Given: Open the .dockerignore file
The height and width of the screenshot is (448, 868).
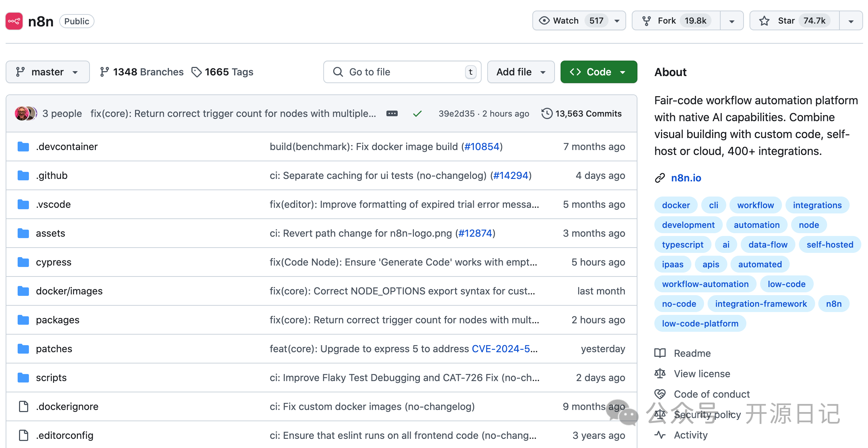Looking at the screenshot, I should click(x=67, y=406).
